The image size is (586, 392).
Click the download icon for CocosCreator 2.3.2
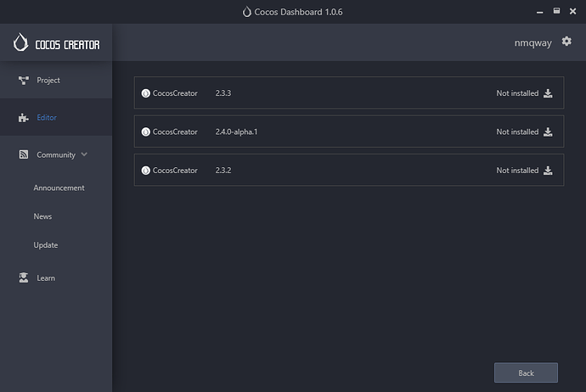pos(548,171)
